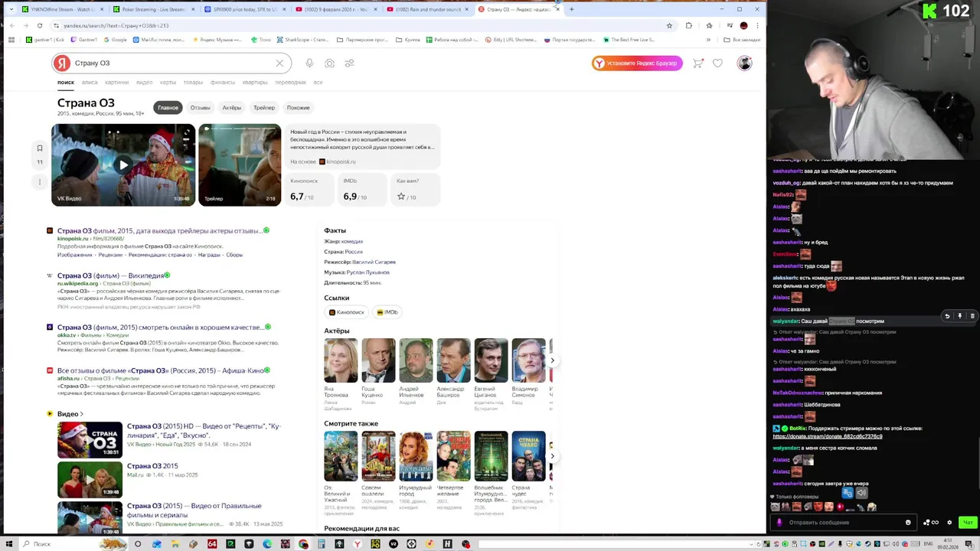Open the Google bookmark in bookmarks bar
This screenshot has height=551, width=980.
(x=115, y=40)
